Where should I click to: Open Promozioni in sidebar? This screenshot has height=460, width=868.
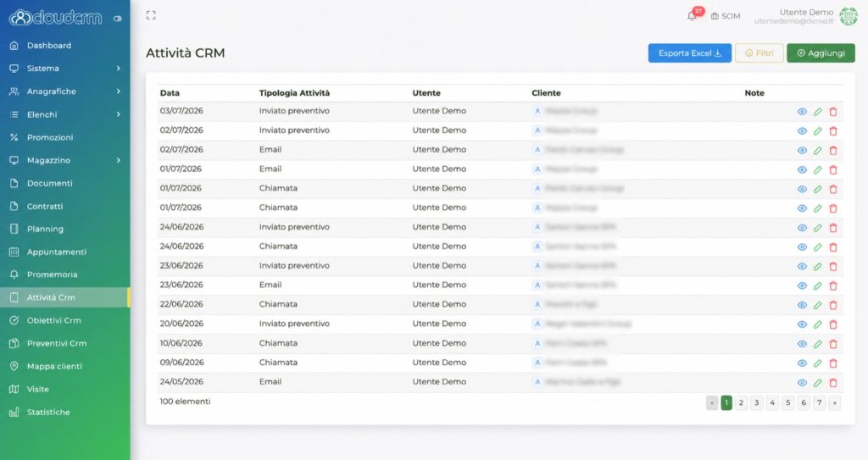[x=64, y=137]
